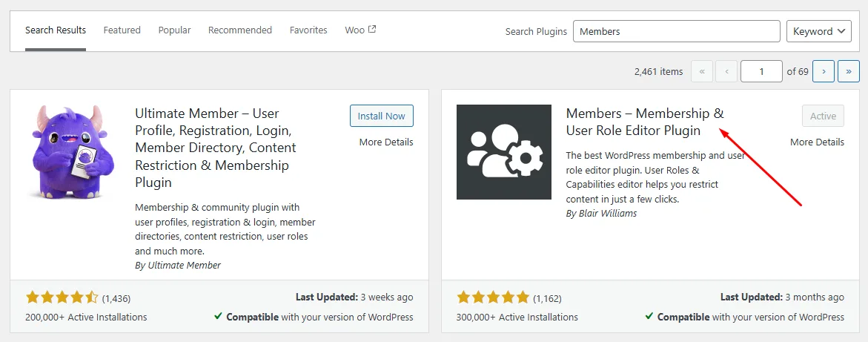868x342 pixels.
Task: Switch to the Popular tab
Action: click(x=174, y=30)
